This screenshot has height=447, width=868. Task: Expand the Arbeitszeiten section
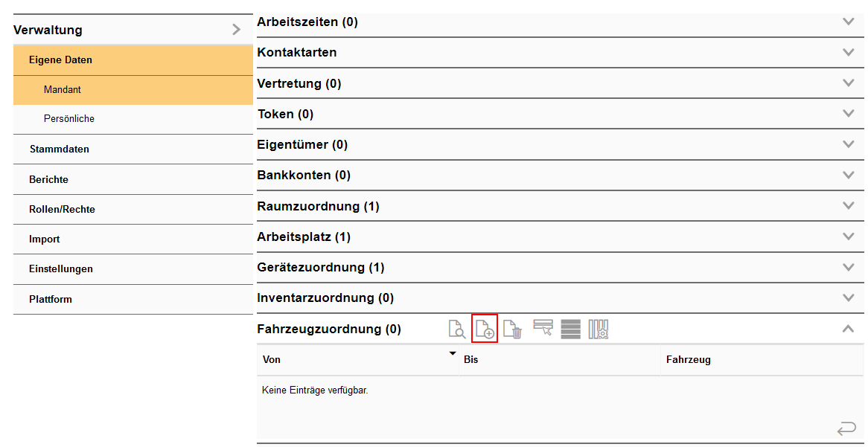847,22
